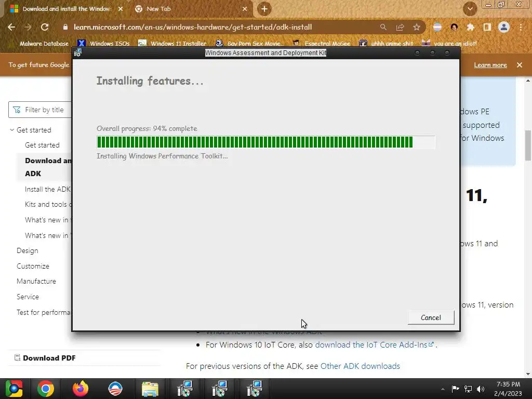Open the you are an idiot bookmark
Image resolution: width=532 pixels, height=399 pixels.
[x=449, y=44]
